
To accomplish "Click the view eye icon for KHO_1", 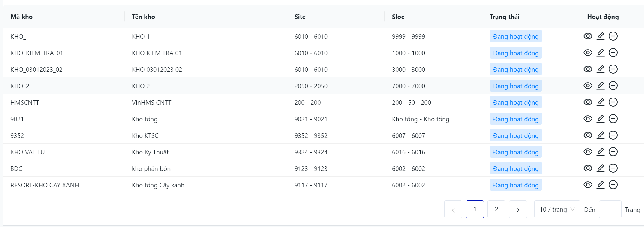I will 588,36.
